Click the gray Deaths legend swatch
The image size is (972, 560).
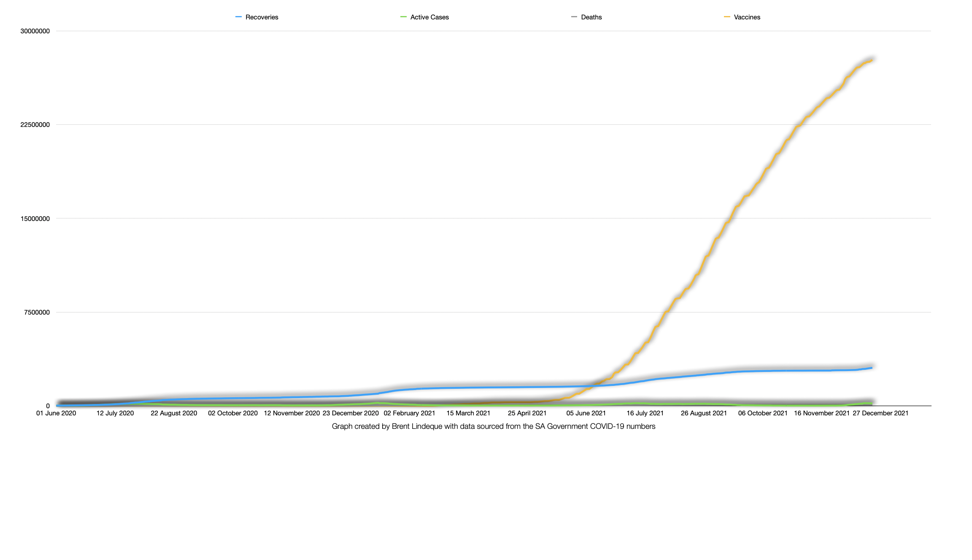[x=574, y=17]
